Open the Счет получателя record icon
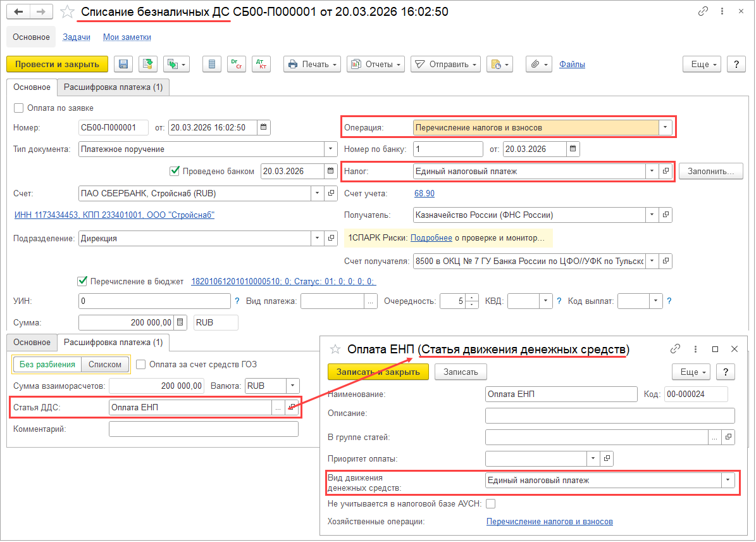 pyautogui.click(x=666, y=261)
